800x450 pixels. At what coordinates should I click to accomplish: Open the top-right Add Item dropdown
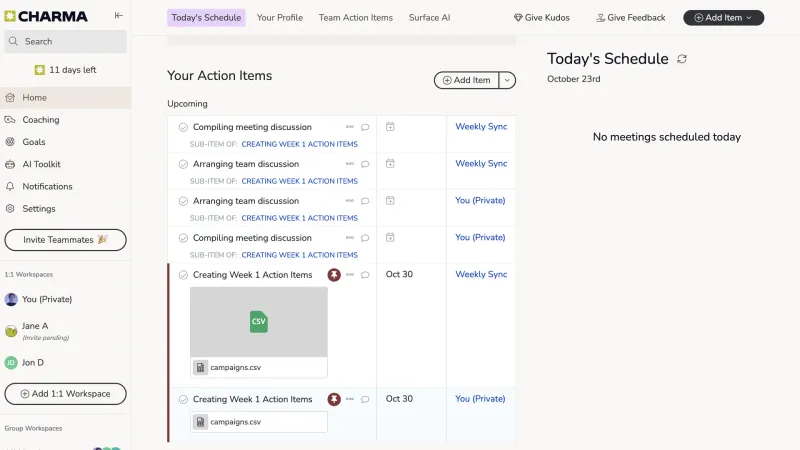click(x=723, y=18)
